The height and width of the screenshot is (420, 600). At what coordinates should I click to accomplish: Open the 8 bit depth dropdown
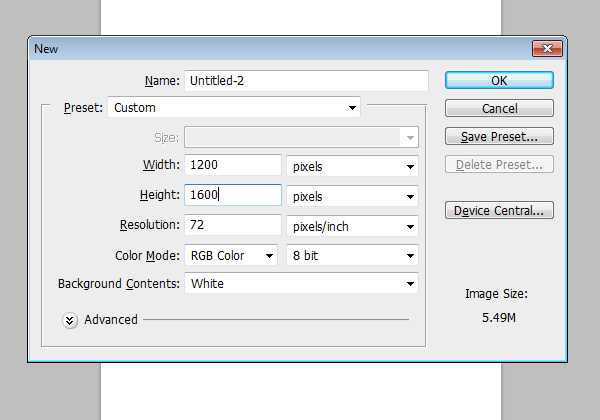(x=352, y=255)
